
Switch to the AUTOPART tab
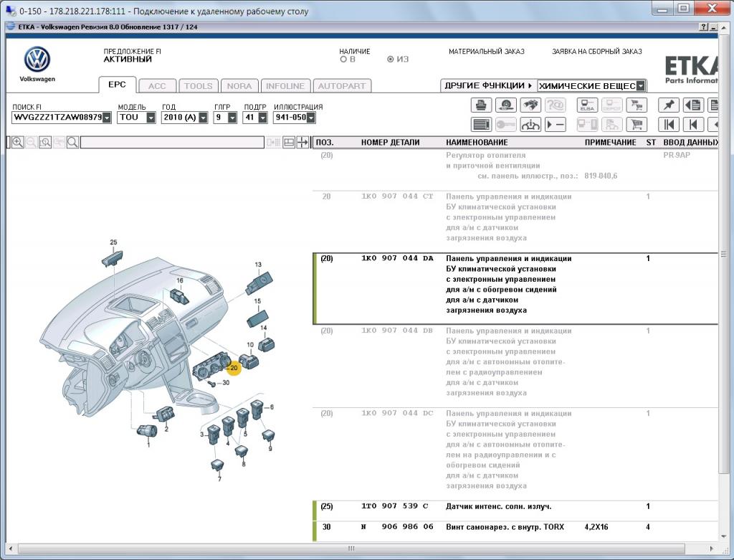[x=342, y=86]
